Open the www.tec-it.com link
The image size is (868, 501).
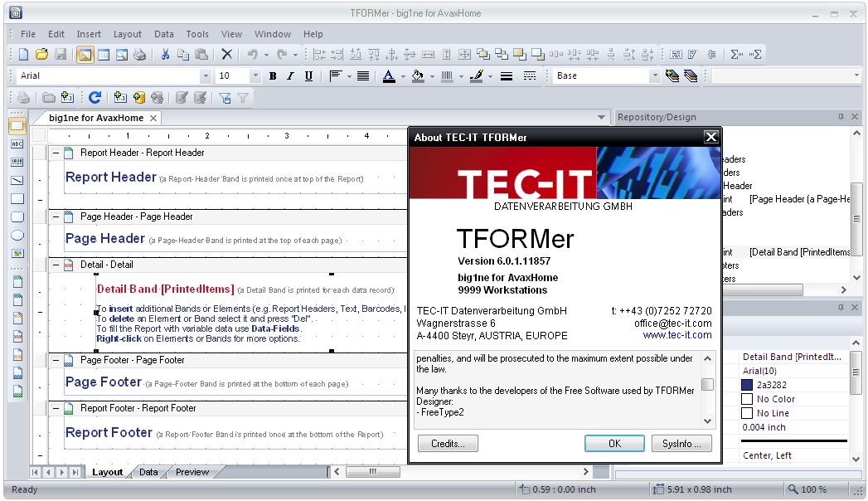coord(677,335)
